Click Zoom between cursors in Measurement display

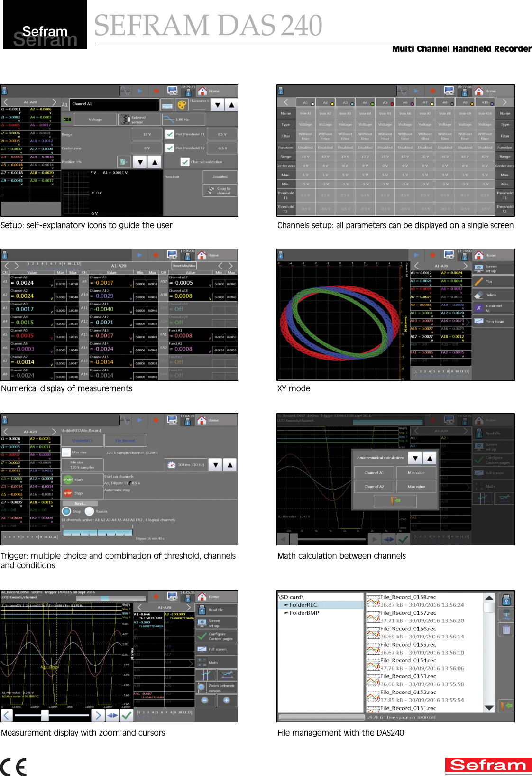point(216,688)
